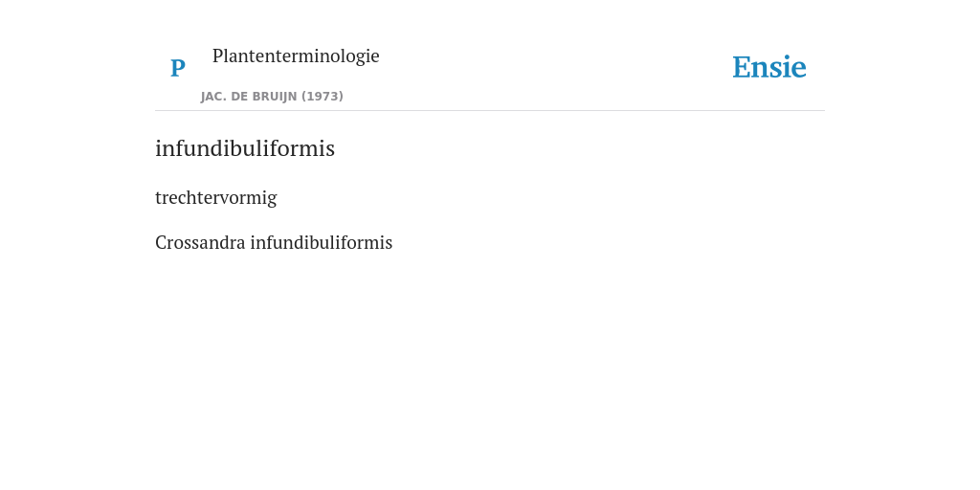Click the blue P dictionary icon
The height and width of the screenshot is (490, 980).
pos(177,68)
